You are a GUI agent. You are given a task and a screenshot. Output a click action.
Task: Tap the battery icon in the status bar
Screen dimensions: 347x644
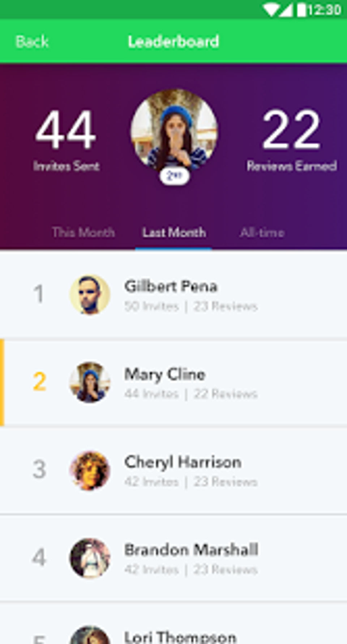click(x=301, y=9)
